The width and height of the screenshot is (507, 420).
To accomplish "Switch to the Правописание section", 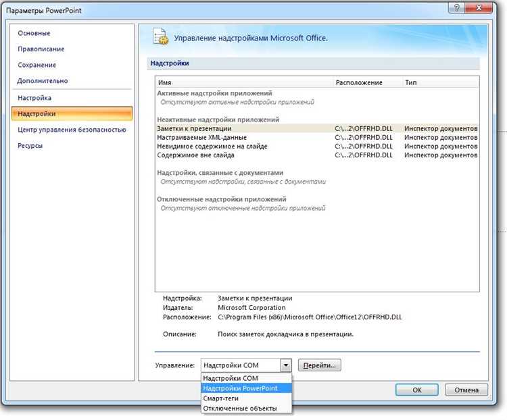I will pos(41,49).
